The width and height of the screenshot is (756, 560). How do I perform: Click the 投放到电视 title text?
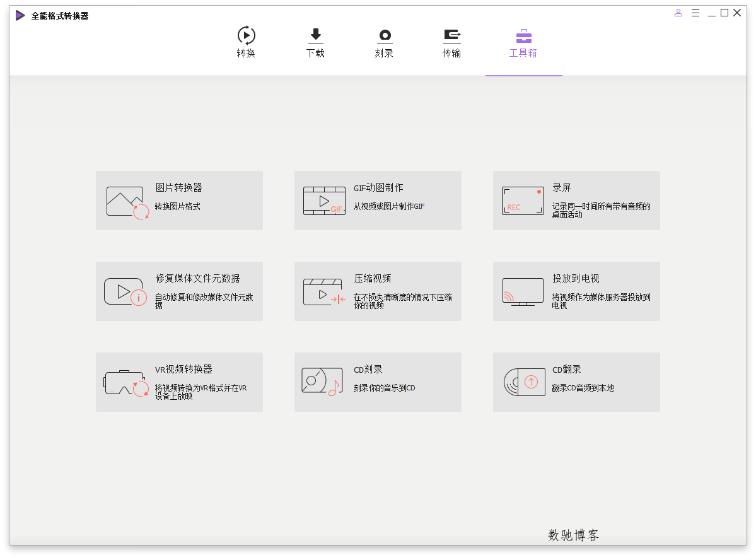[x=576, y=278]
